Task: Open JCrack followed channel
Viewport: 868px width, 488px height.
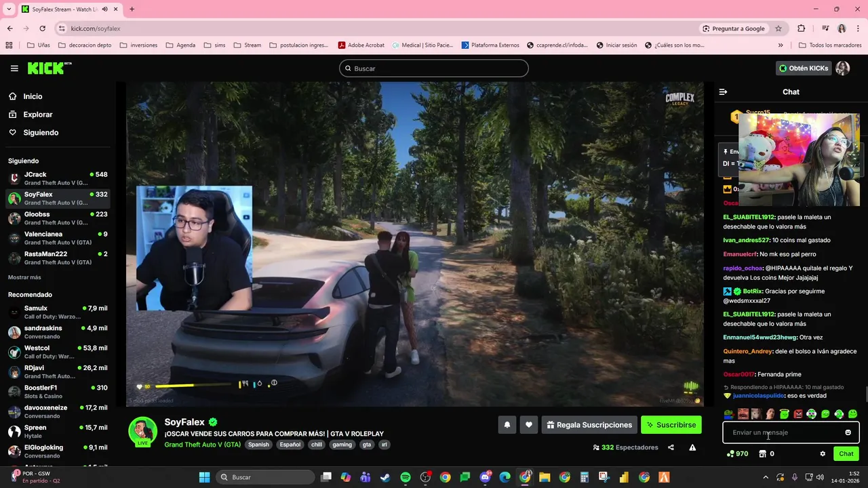Action: click(x=57, y=178)
